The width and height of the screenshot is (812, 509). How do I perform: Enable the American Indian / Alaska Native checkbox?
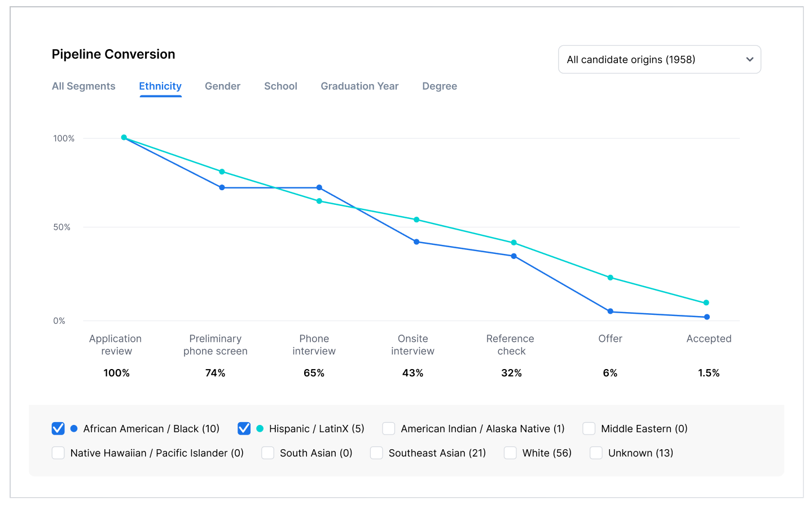click(x=388, y=429)
